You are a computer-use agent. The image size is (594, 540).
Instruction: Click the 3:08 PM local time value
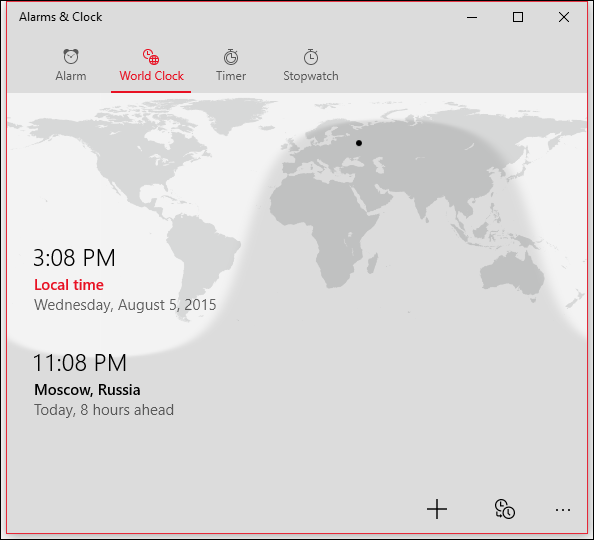[x=74, y=258]
